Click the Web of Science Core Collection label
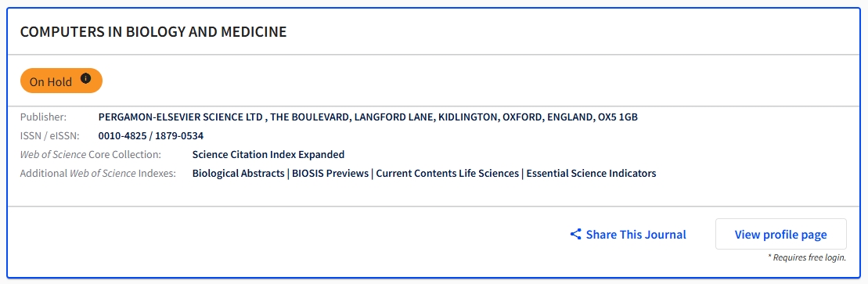Image resolution: width=868 pixels, height=284 pixels. (91, 154)
